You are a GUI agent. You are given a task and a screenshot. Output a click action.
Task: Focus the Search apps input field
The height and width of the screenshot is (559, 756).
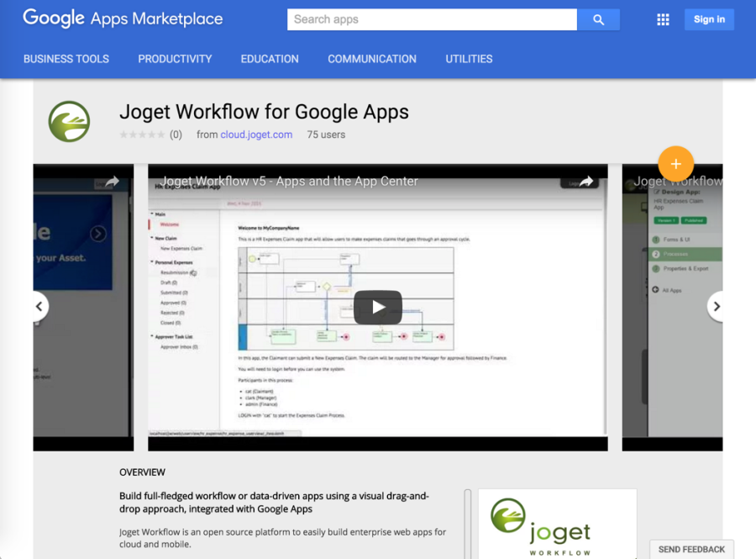pos(432,19)
